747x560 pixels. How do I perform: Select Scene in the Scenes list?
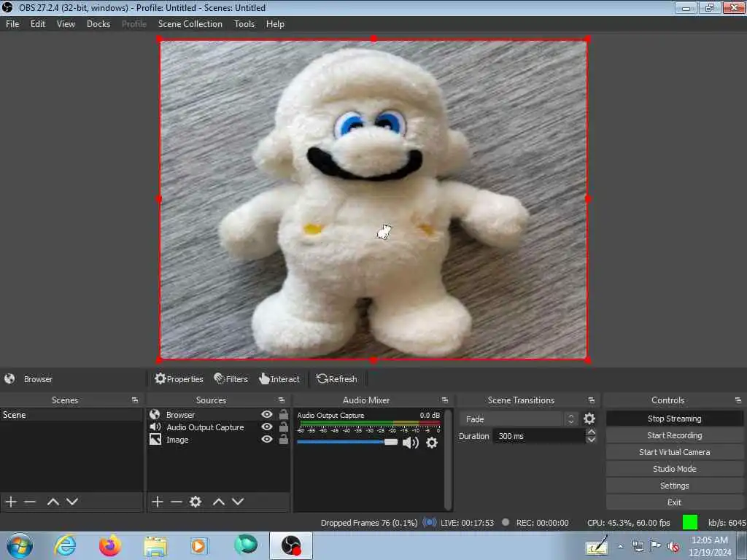tap(71, 415)
